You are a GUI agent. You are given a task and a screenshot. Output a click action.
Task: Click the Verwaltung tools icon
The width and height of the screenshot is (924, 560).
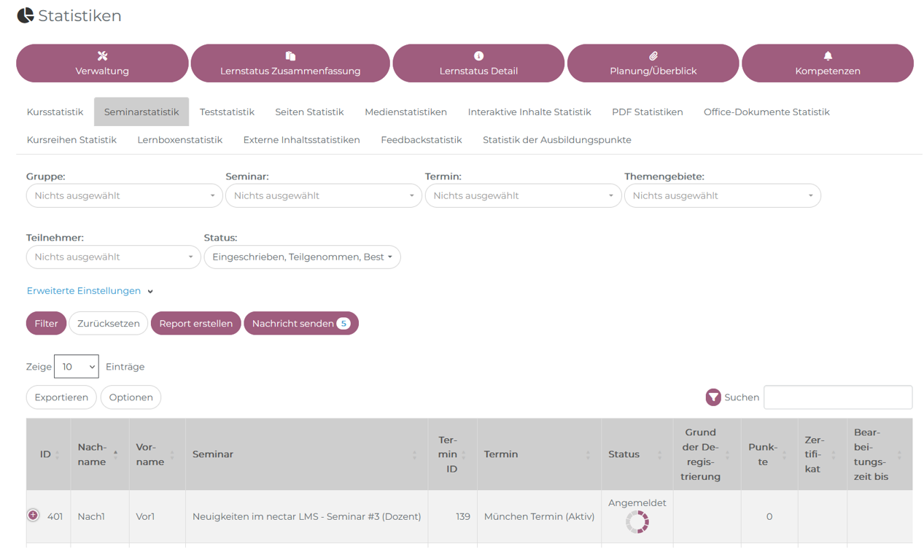[x=102, y=56]
